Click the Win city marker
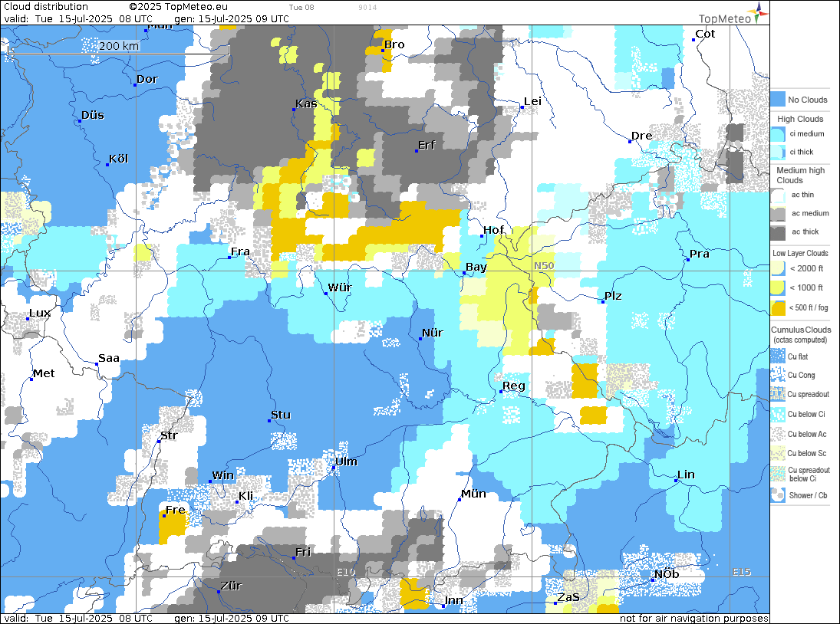The image size is (840, 624). [x=210, y=481]
